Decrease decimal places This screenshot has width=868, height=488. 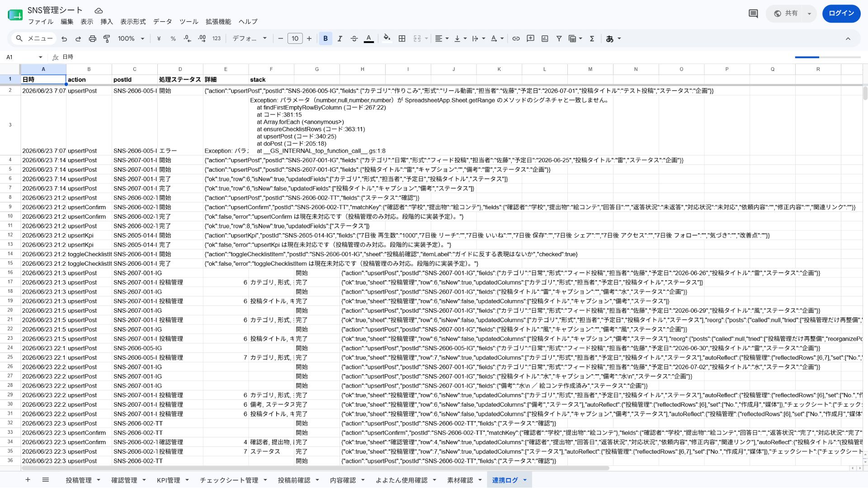[x=187, y=39]
